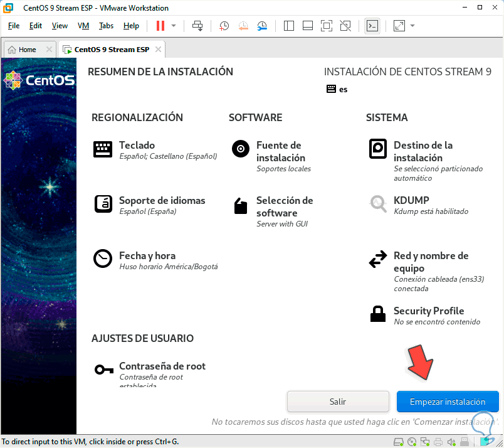This screenshot has height=448, width=504.
Task: Open the Help menu
Action: point(131,26)
